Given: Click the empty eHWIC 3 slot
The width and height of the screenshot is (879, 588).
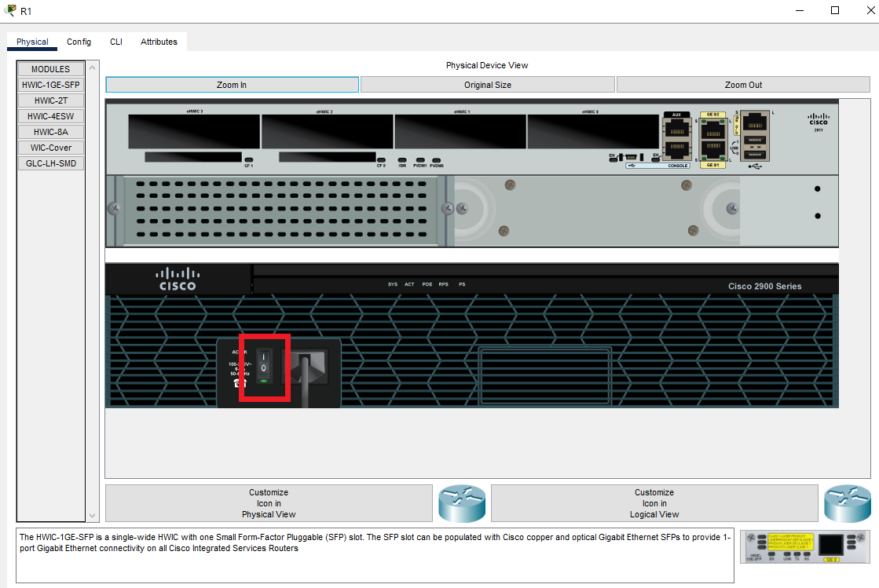Looking at the screenshot, I should [194, 132].
